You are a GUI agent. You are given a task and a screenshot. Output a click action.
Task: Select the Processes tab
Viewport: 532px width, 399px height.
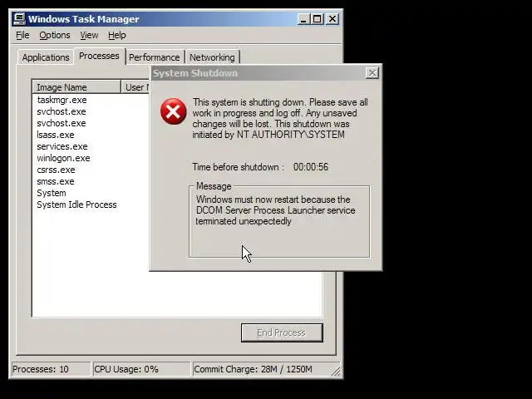point(99,56)
